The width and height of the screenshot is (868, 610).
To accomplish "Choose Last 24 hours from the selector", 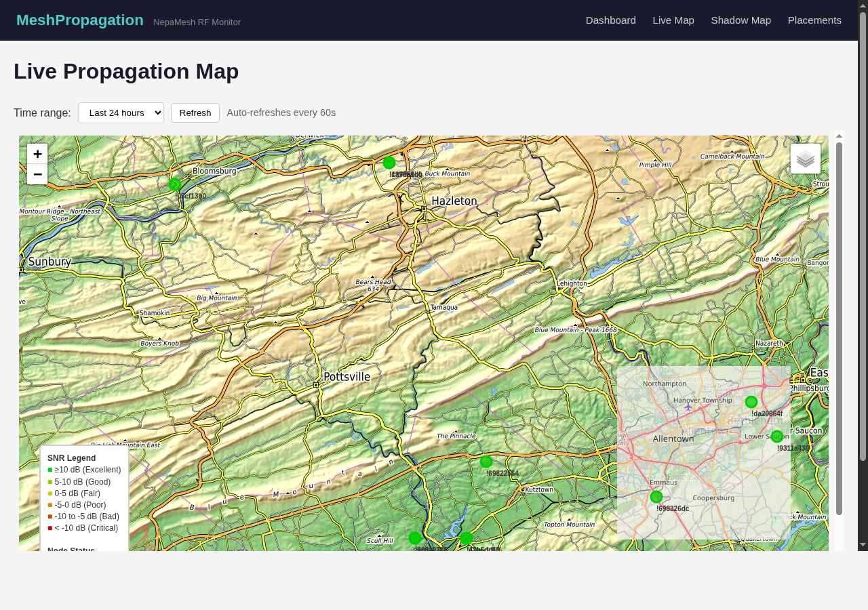I will [121, 113].
